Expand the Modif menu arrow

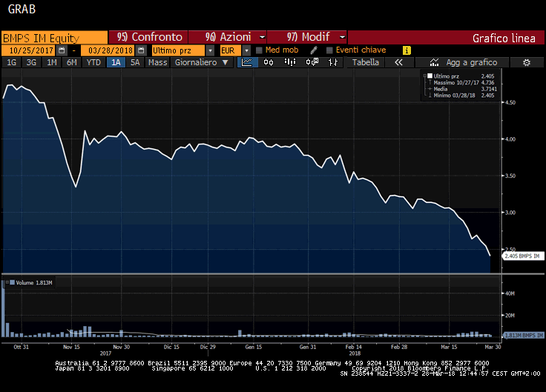(342, 37)
